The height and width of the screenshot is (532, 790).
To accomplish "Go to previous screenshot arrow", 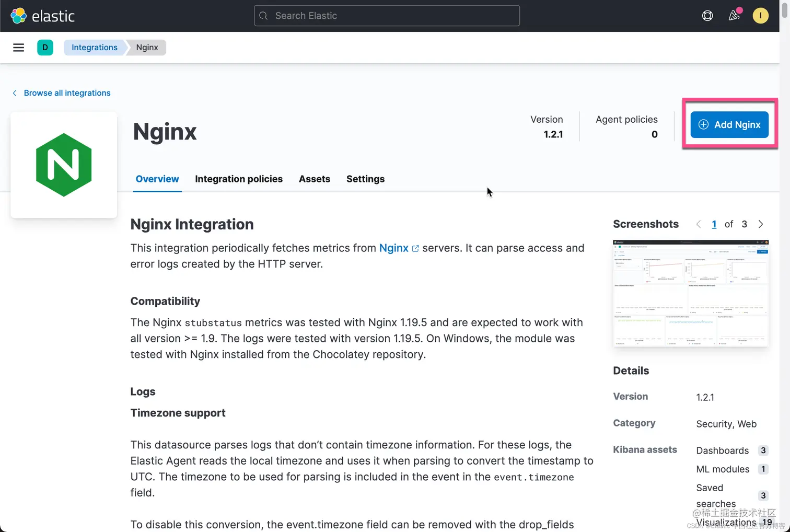I will coord(699,224).
